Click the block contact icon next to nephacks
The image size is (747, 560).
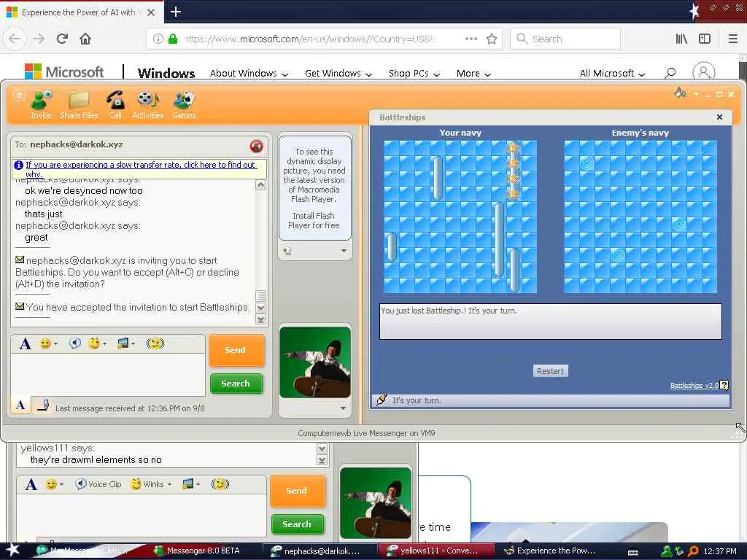pos(256,146)
